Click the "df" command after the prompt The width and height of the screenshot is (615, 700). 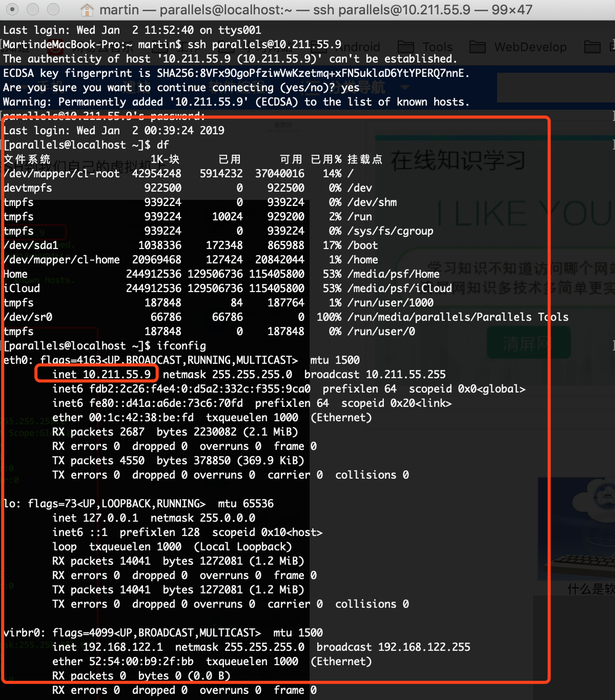[163, 145]
